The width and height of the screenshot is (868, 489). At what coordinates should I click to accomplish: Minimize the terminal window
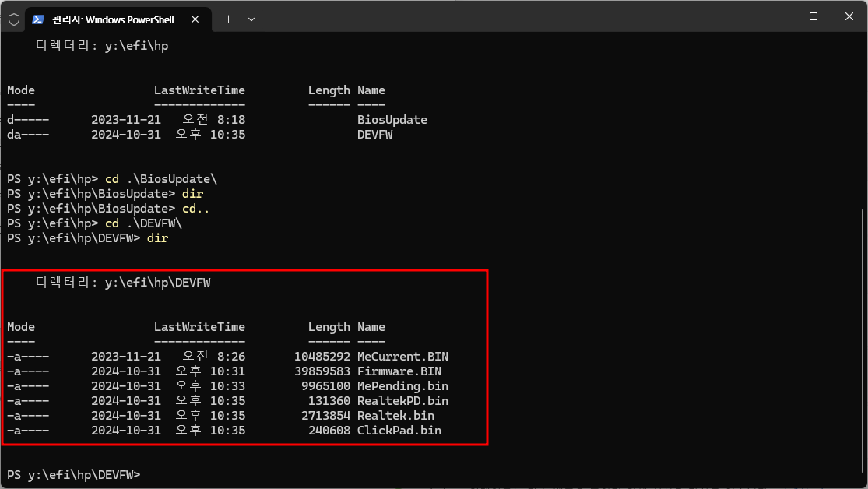[778, 16]
